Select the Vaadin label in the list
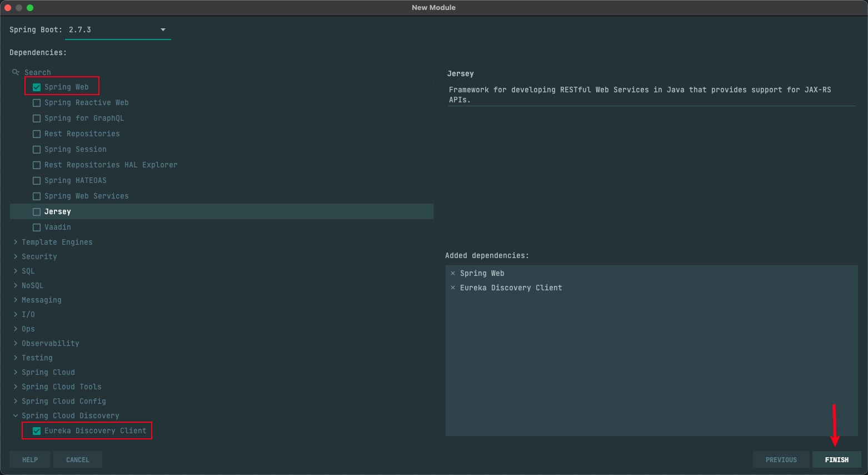The image size is (868, 475). click(x=58, y=227)
